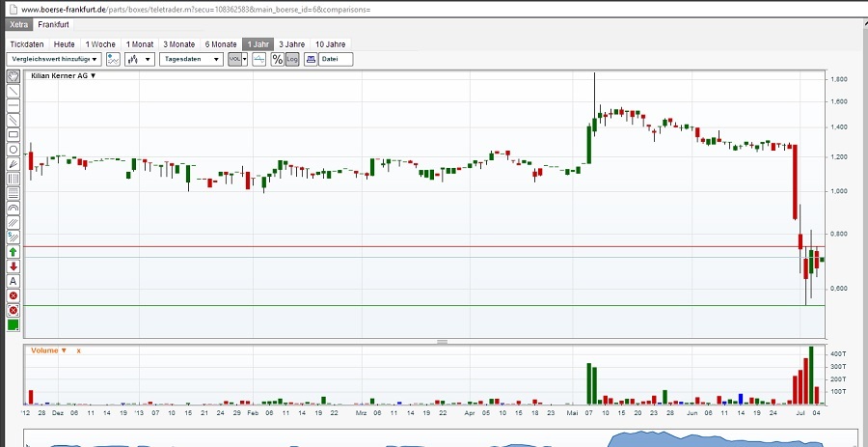The height and width of the screenshot is (447, 868).
Task: Open the green drawing color swatch
Action: tap(14, 325)
